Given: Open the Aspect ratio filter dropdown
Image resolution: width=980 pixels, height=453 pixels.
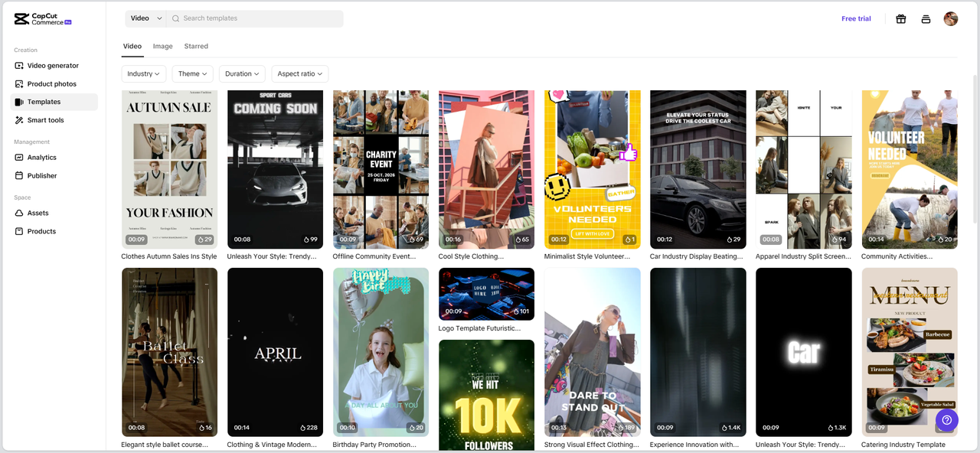Looking at the screenshot, I should [299, 73].
